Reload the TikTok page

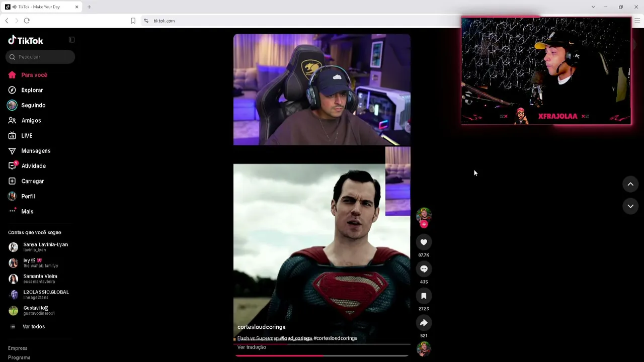click(27, 21)
